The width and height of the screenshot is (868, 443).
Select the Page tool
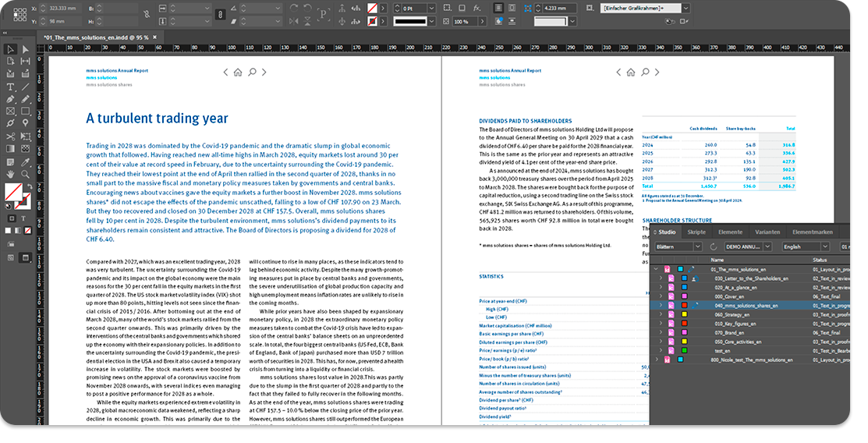(10, 62)
